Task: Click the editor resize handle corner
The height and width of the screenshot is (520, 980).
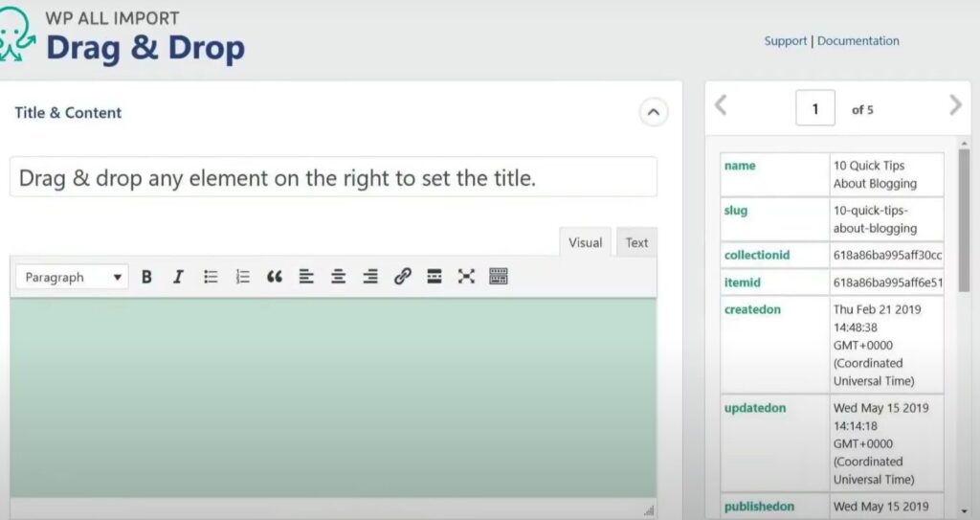Action: (x=649, y=510)
